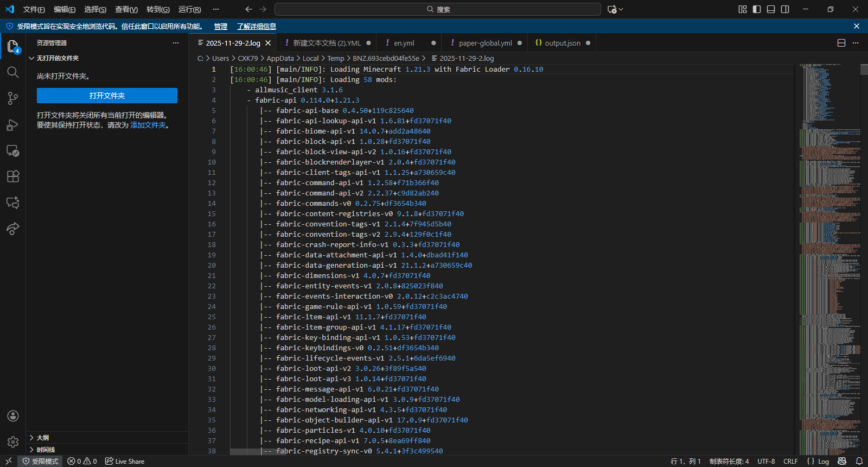This screenshot has height=467, width=868.
Task: Click Manage in the restricted mode banner
Action: [x=221, y=26]
